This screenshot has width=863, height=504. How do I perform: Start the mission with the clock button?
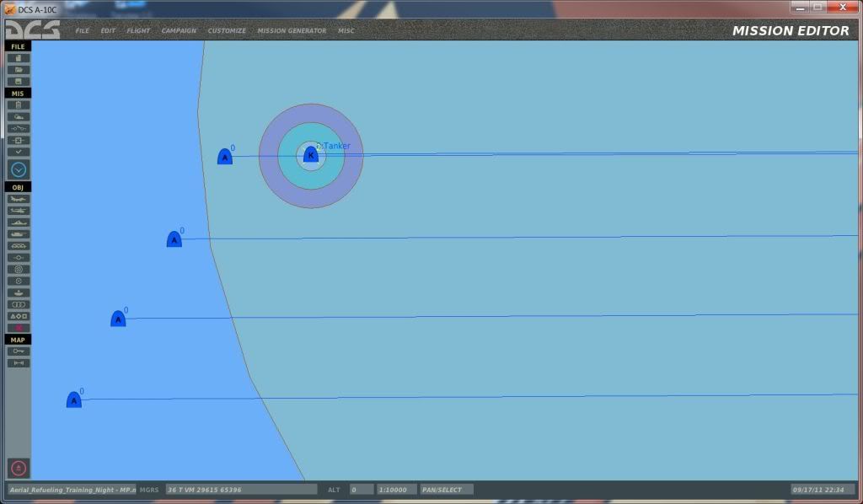click(x=19, y=169)
